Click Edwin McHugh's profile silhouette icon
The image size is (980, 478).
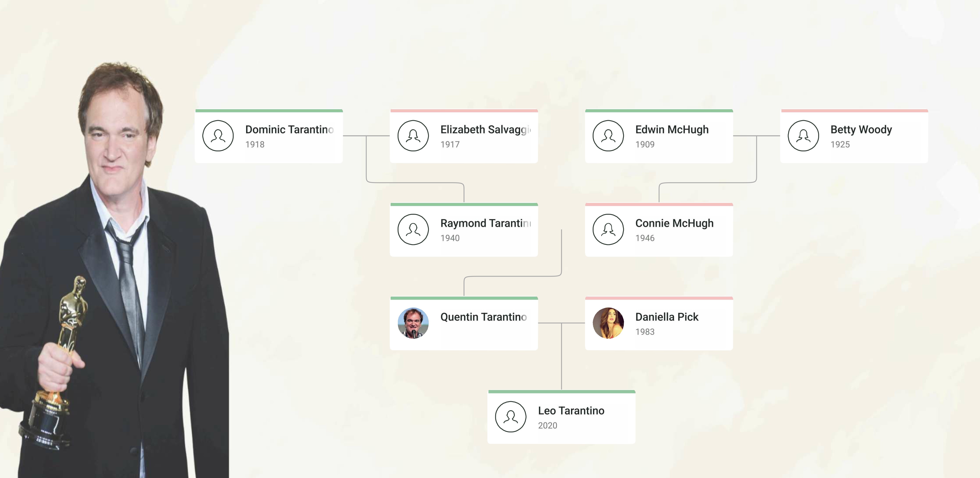coord(608,136)
